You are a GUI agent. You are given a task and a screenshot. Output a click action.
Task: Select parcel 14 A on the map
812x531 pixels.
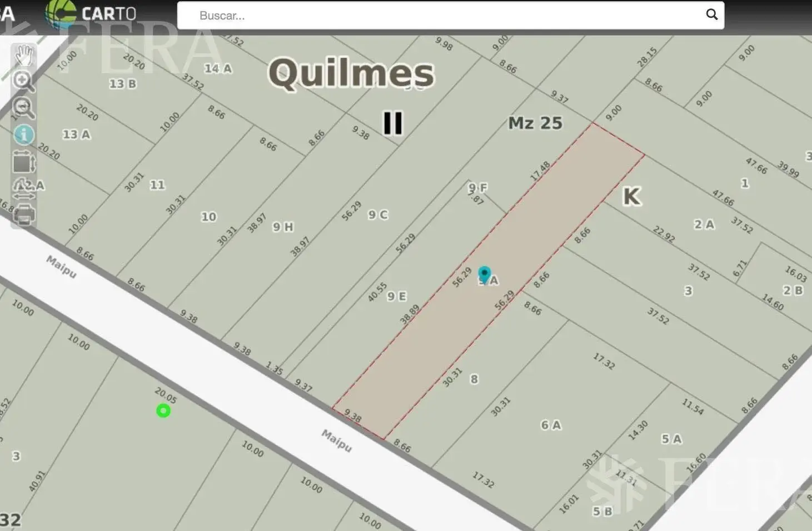[x=218, y=68]
